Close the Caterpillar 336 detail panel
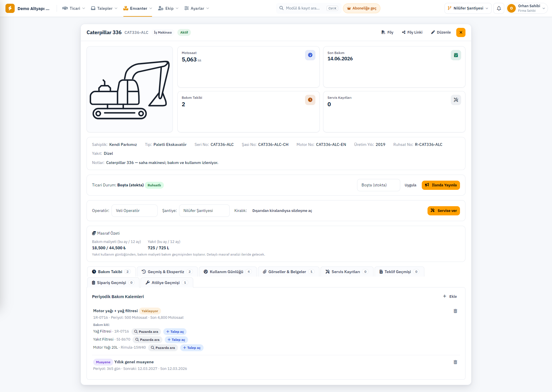The height and width of the screenshot is (392, 552). click(x=461, y=32)
